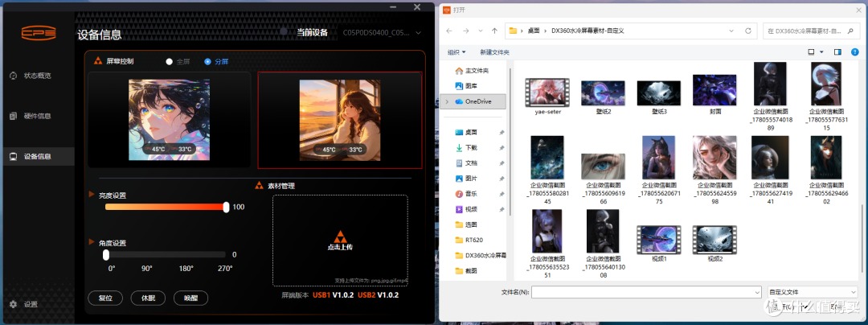This screenshot has height=325, width=868.
Task: Select 设备信息 in the EPS sidebar
Action: [37, 157]
